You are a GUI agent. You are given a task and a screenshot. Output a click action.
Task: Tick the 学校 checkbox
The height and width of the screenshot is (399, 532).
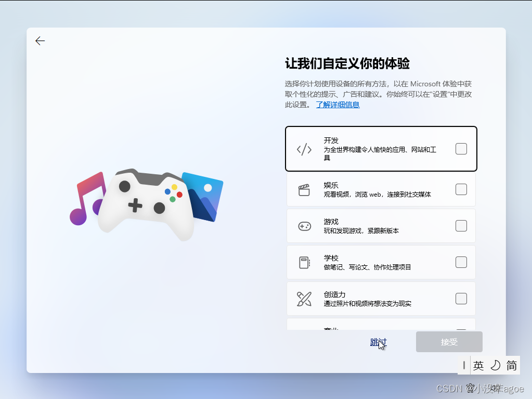[461, 262]
